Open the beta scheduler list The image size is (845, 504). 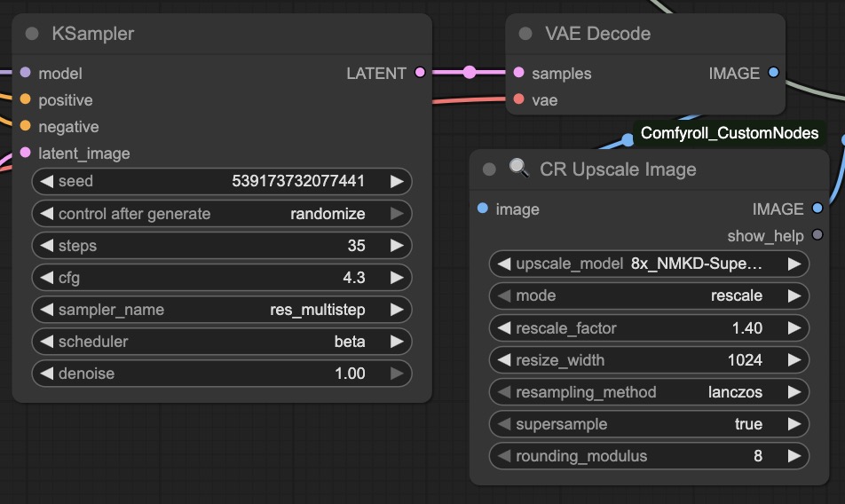(350, 342)
